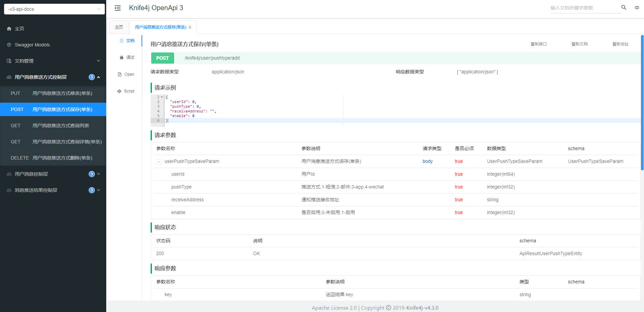Click badge 5 on 用户消息控制层
This screenshot has height=312, width=644.
pos(92,174)
